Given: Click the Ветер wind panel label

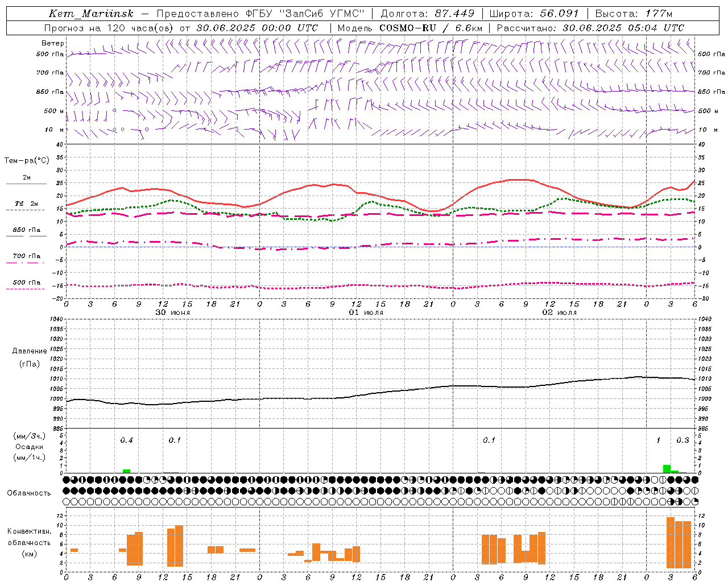Looking at the screenshot, I should [53, 43].
